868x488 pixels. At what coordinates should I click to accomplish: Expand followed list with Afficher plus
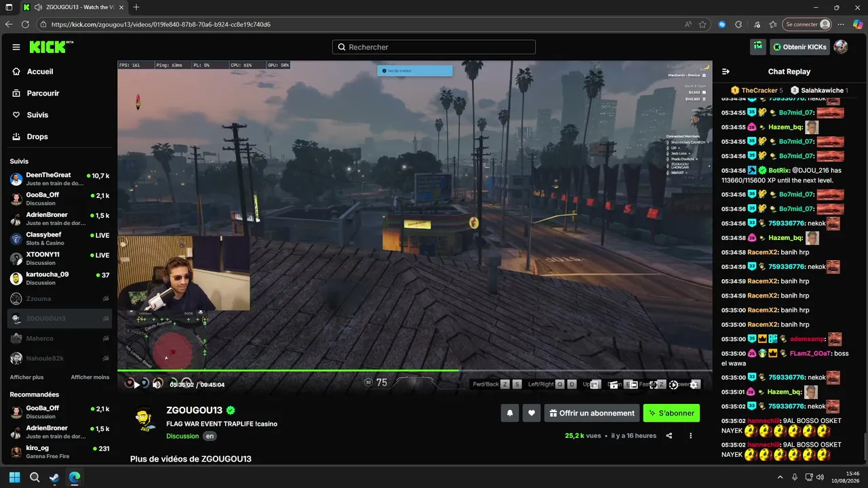pyautogui.click(x=26, y=377)
